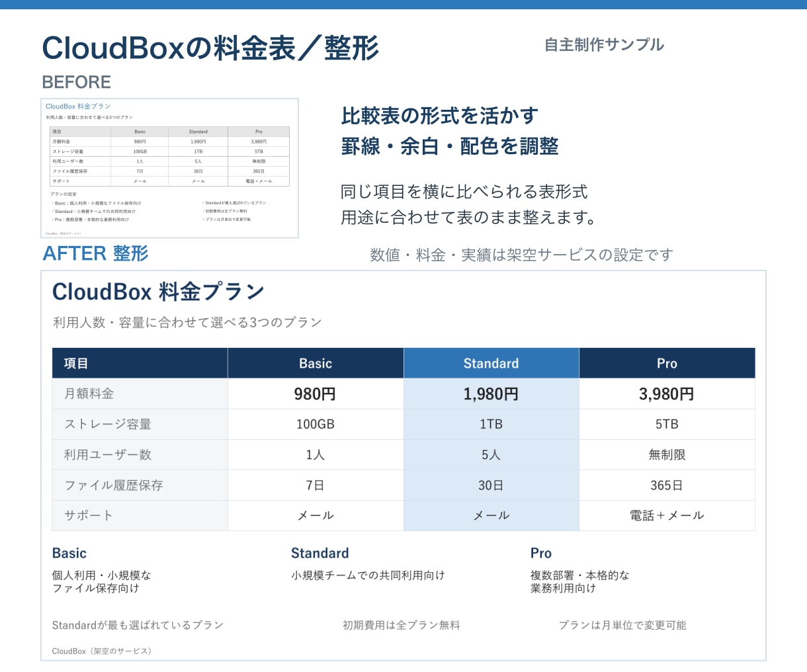Viewport: 807px width, 672px height.
Task: Click the "無制限" cell in AFTER table
Action: pos(667,454)
